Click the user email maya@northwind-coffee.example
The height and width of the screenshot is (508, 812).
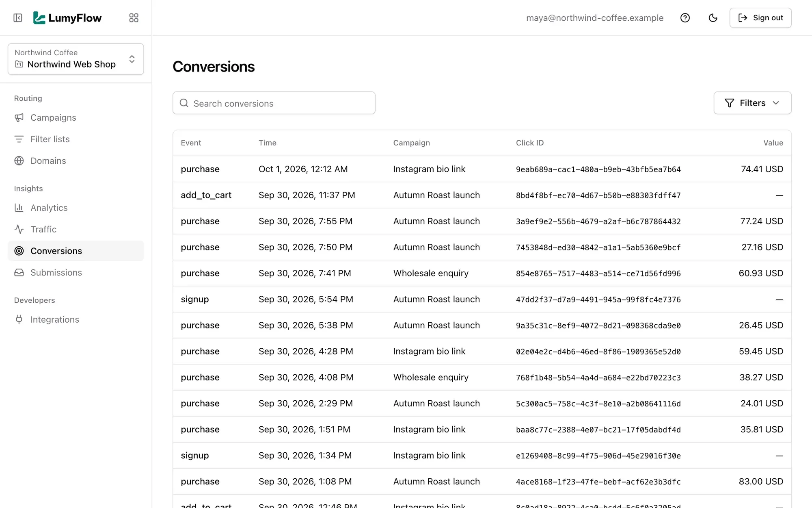[x=595, y=18]
